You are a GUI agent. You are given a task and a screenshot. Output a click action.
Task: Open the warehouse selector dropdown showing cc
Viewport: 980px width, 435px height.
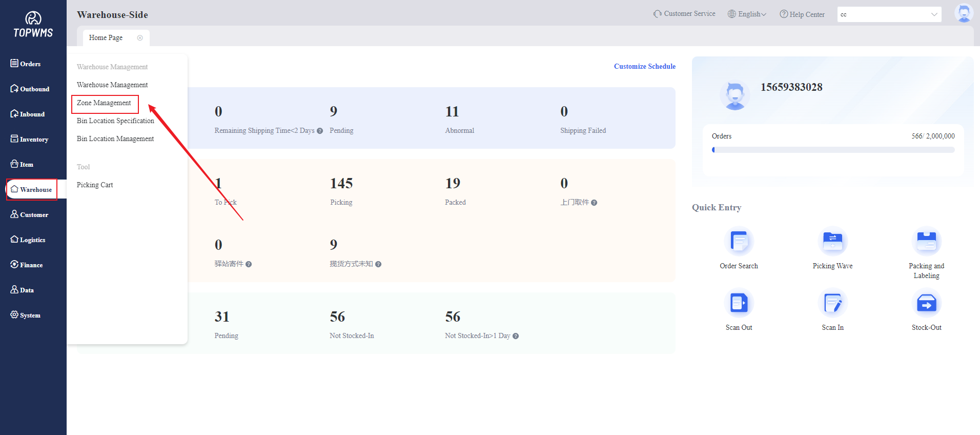(889, 14)
